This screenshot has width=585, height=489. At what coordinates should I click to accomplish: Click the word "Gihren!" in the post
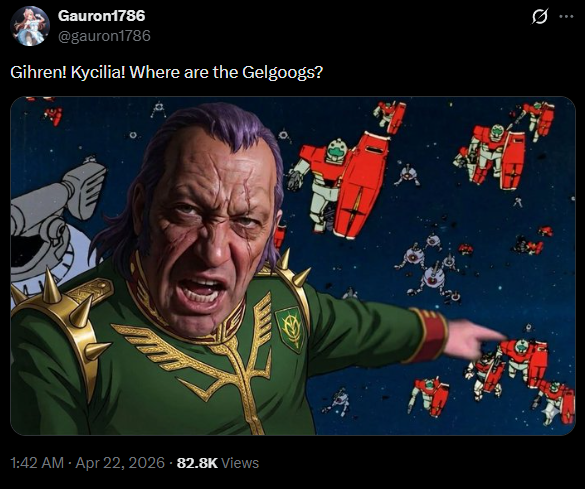click(38, 72)
